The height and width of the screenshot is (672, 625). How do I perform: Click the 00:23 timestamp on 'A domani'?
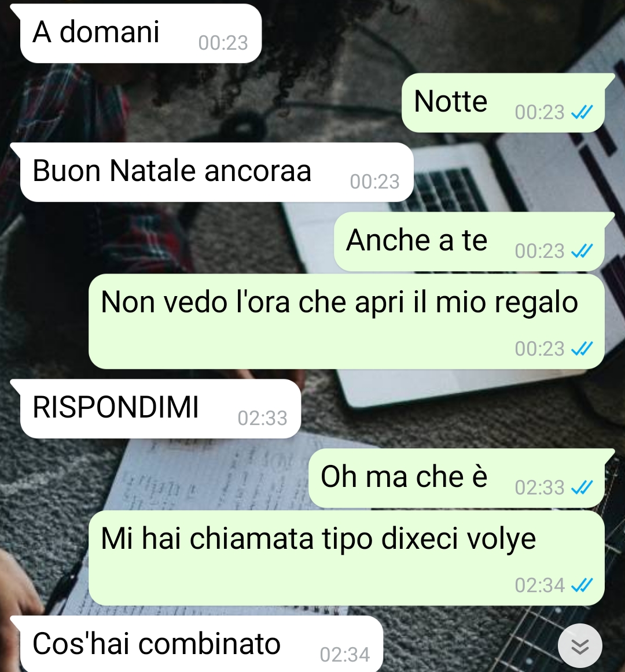(x=223, y=43)
